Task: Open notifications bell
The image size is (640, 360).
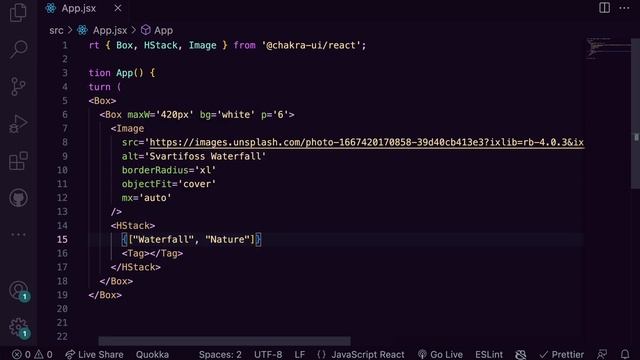Action: [x=625, y=354]
